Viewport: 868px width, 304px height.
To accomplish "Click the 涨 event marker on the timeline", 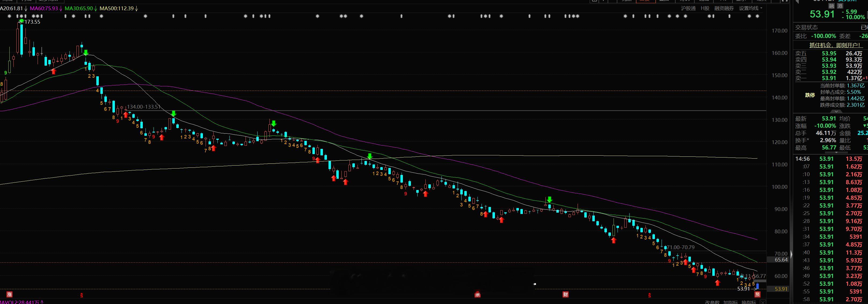I will (9, 295).
